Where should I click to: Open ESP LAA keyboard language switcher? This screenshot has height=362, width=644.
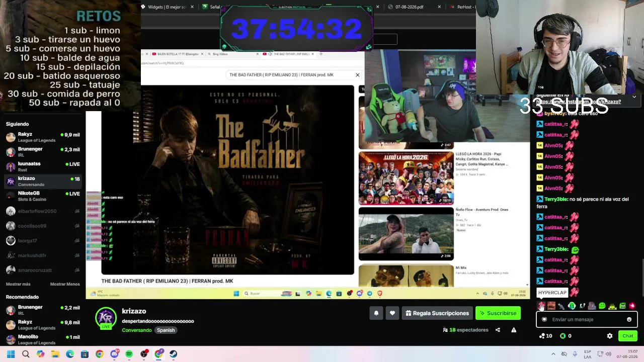(588, 354)
